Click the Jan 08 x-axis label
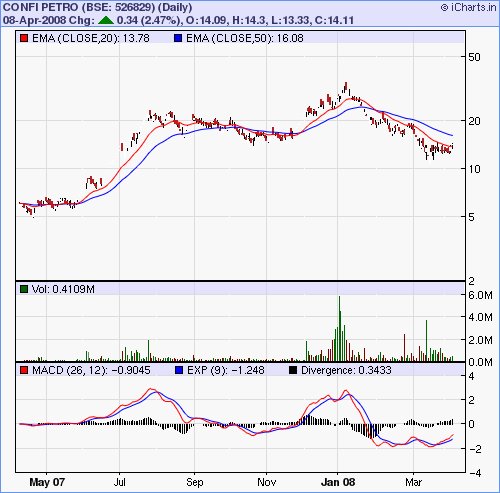Image resolution: width=500 pixels, height=493 pixels. (x=338, y=482)
